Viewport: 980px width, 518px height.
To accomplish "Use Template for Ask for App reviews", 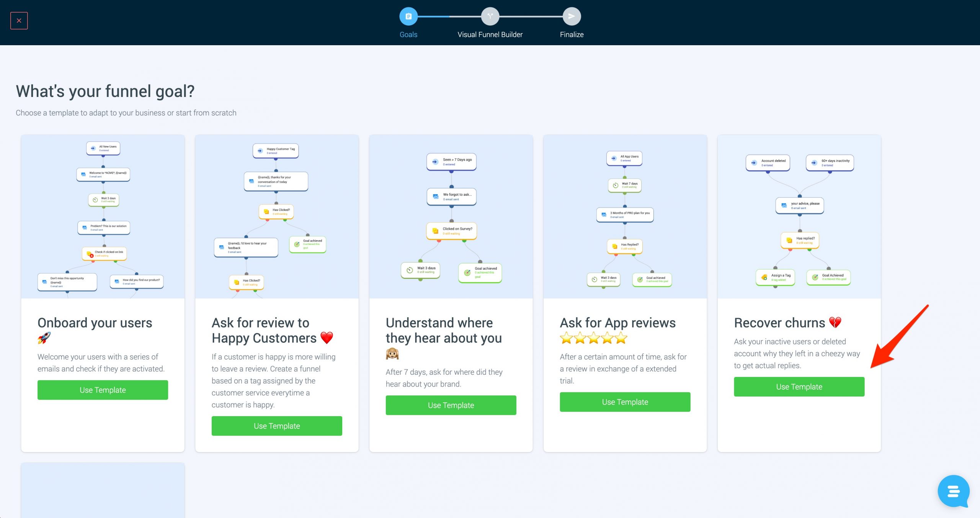I will (625, 402).
